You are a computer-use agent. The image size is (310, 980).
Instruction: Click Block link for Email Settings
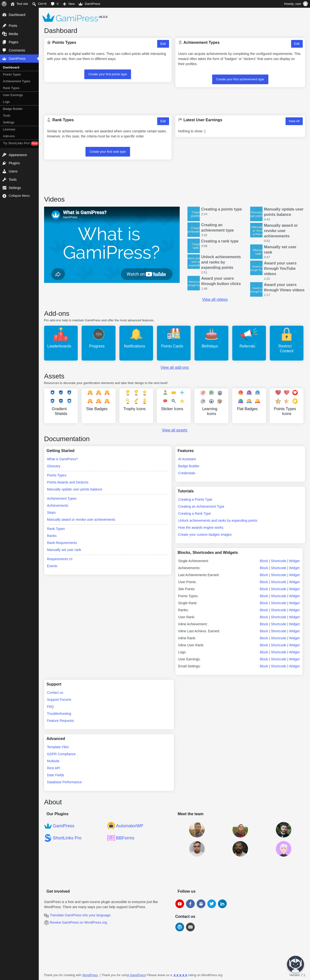pyautogui.click(x=264, y=666)
